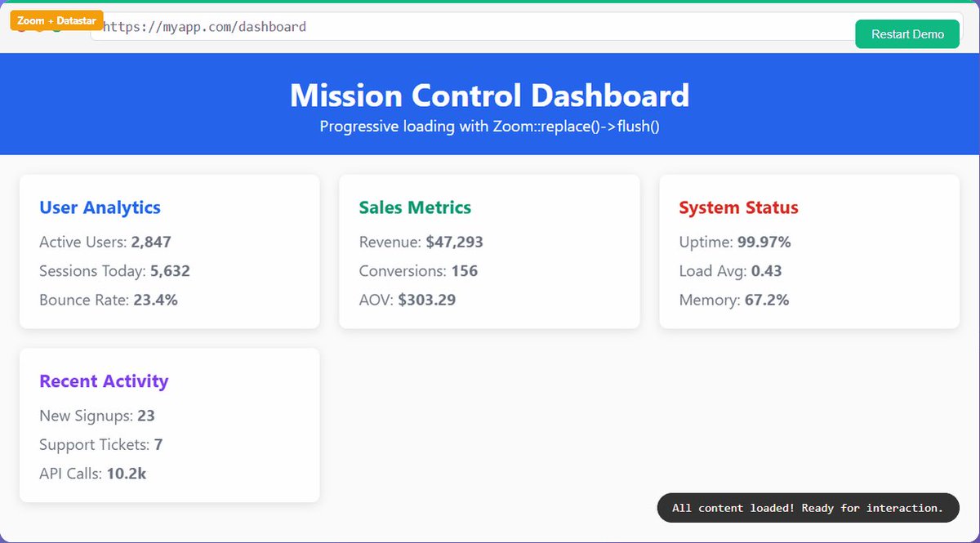Click the Revenue: $47,293 line
Viewport: 980px width, 543px height.
(x=421, y=242)
